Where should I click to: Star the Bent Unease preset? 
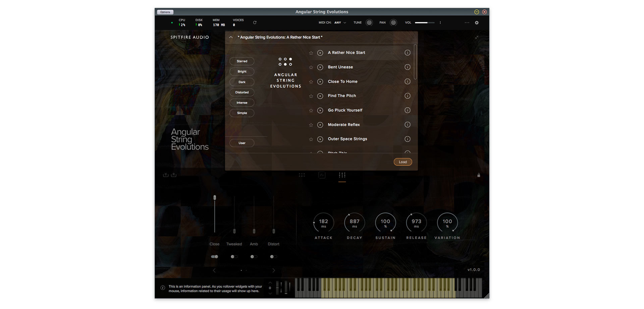(x=311, y=67)
